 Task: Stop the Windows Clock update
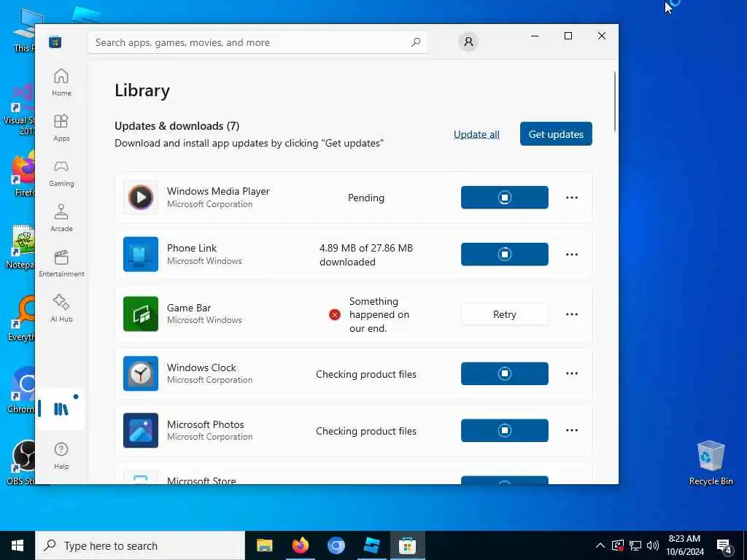(x=505, y=373)
